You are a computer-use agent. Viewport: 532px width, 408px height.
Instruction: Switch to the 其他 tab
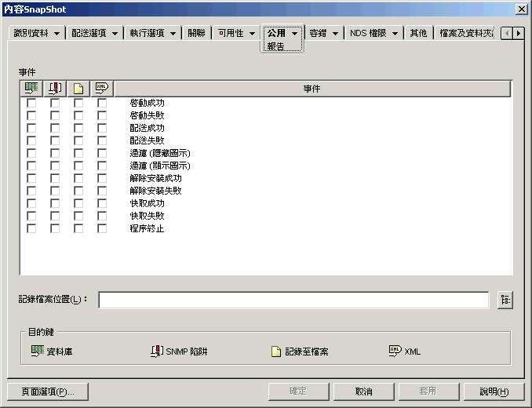point(418,33)
